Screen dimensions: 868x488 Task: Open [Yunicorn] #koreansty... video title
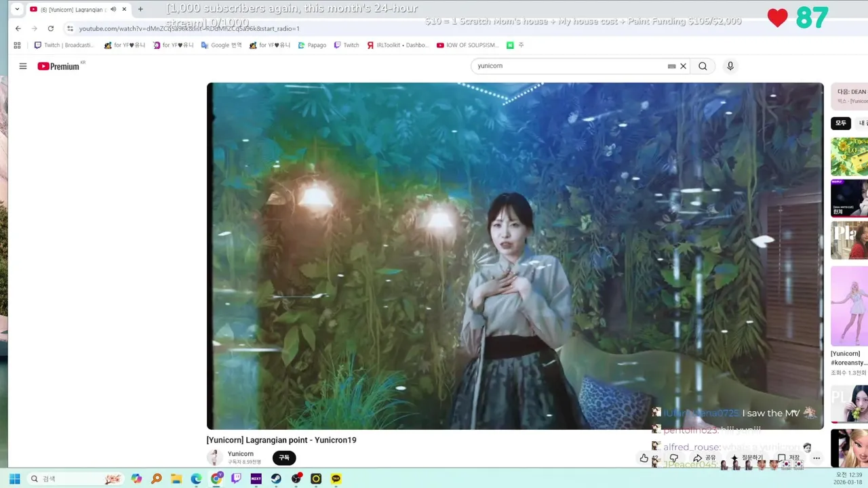(849, 358)
